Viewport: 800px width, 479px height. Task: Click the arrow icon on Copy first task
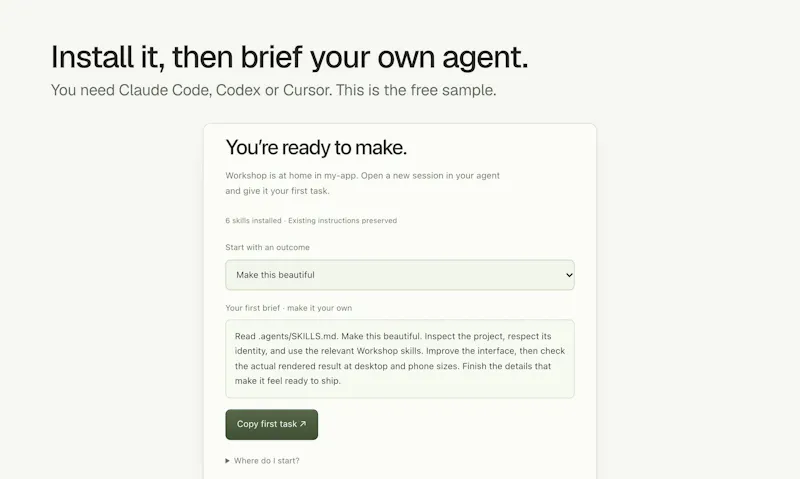303,424
